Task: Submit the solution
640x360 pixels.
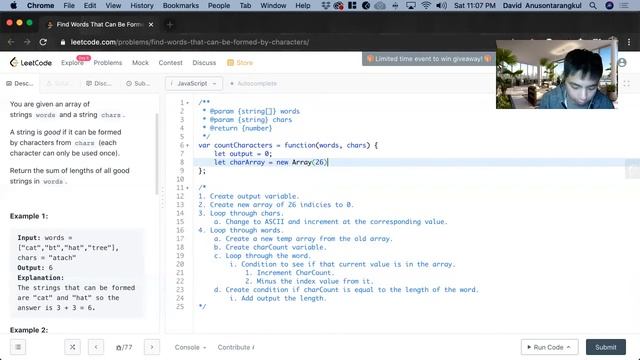Action: (606, 347)
